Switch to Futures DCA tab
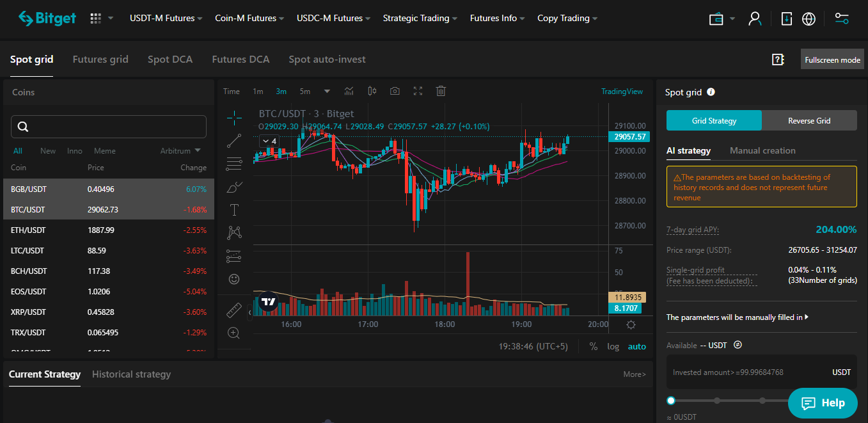Viewport: 868px width, 423px height. tap(241, 60)
